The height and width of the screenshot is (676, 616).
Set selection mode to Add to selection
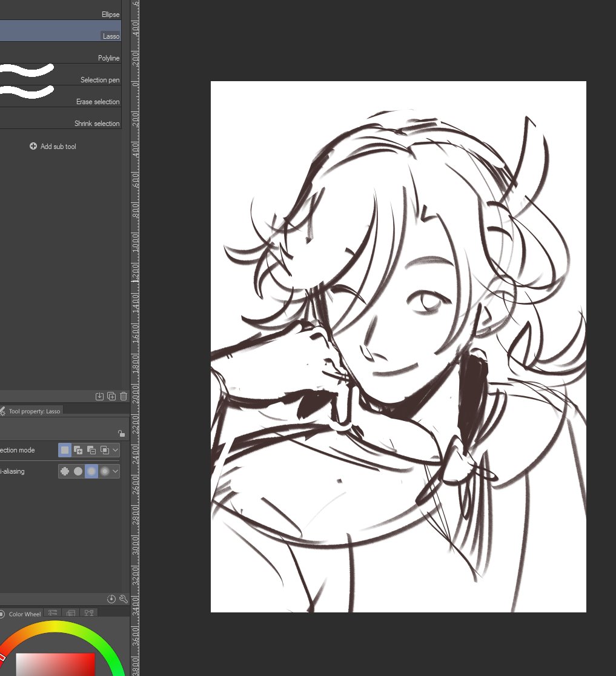click(x=78, y=450)
